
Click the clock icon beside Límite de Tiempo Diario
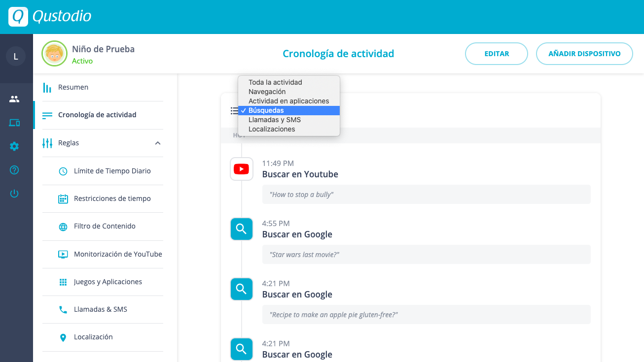(x=63, y=171)
